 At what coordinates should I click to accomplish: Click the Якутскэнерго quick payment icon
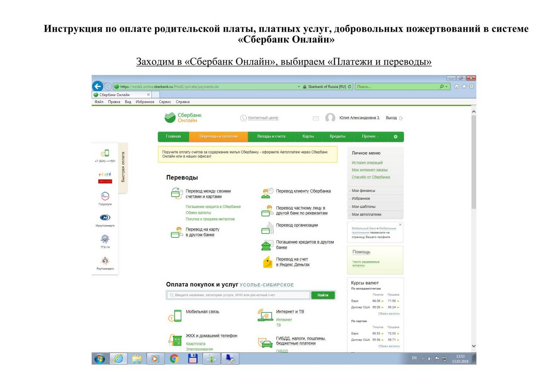[105, 260]
